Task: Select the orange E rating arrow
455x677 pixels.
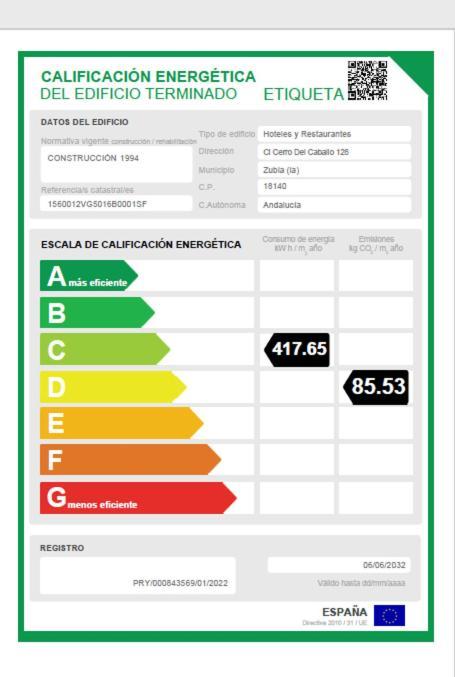Action: pyautogui.click(x=122, y=423)
